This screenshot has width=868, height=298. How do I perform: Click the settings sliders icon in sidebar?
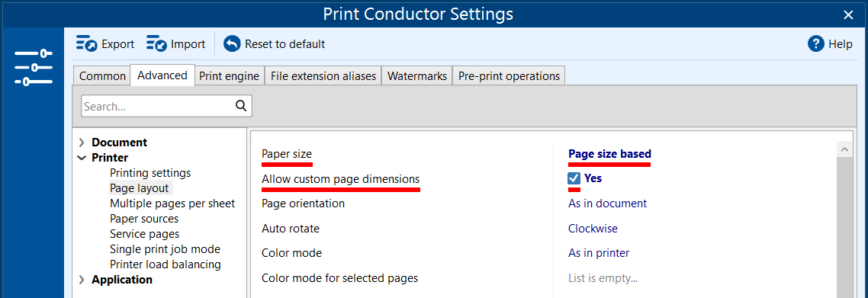[x=34, y=68]
